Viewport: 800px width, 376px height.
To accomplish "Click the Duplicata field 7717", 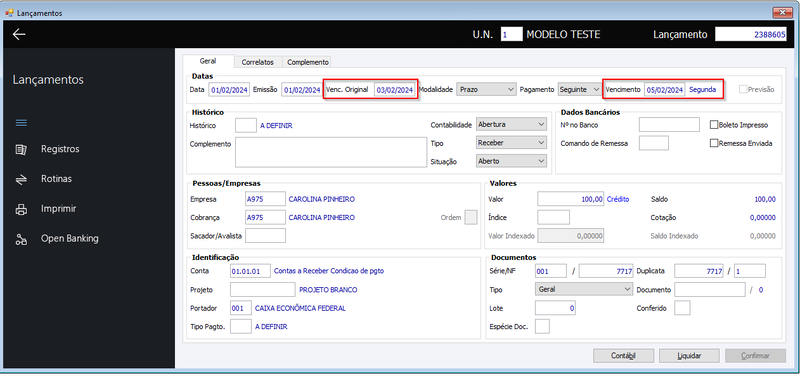I will 698,271.
